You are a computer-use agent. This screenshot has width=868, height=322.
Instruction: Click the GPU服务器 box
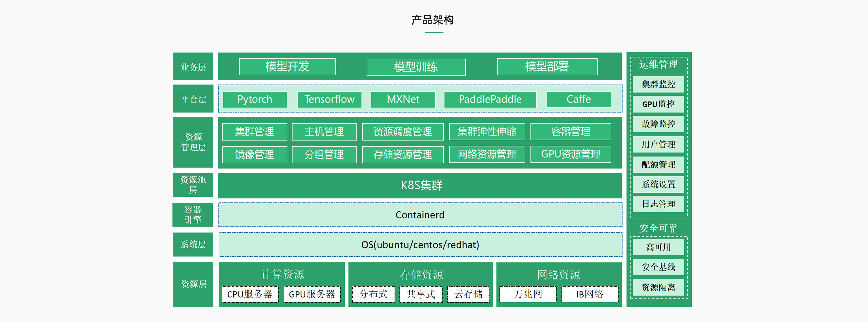pyautogui.click(x=312, y=294)
